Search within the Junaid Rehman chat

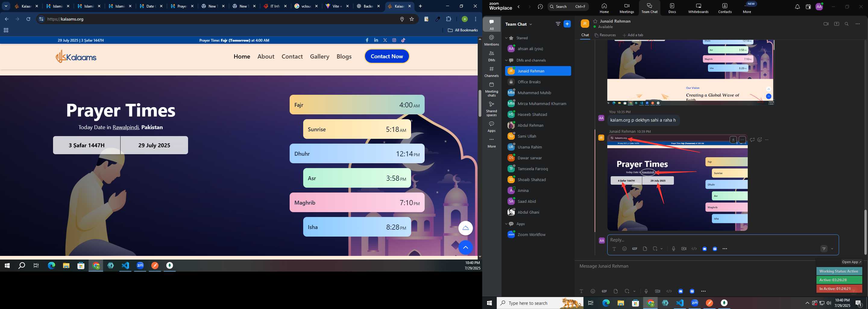[x=847, y=24]
